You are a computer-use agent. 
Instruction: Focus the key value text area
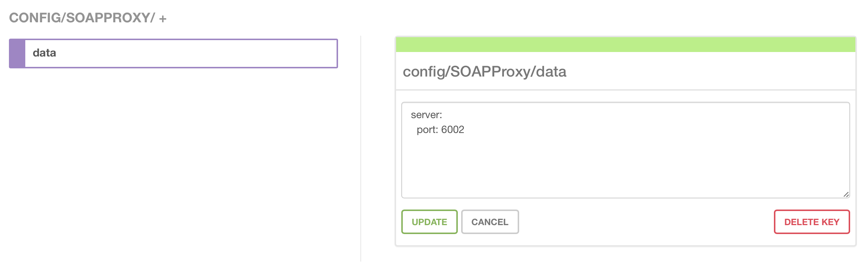[x=626, y=163]
